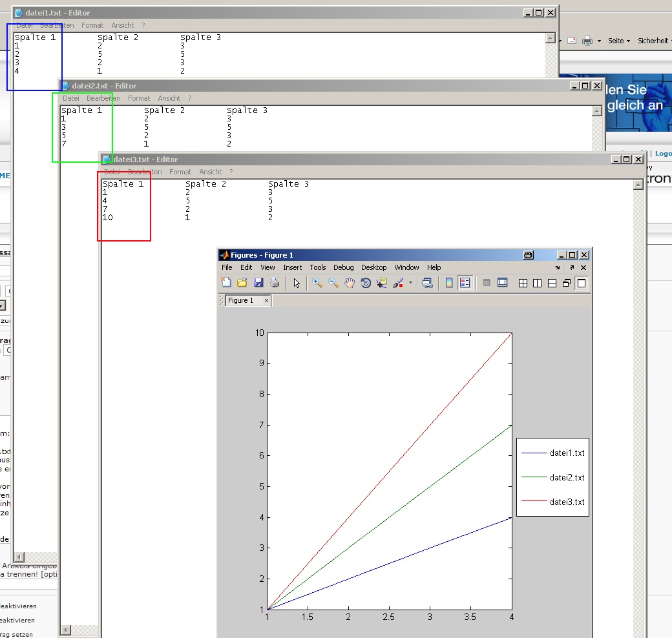Screen dimensions: 672x638
Task: Switch to the Figure 1 tab
Action: click(241, 300)
